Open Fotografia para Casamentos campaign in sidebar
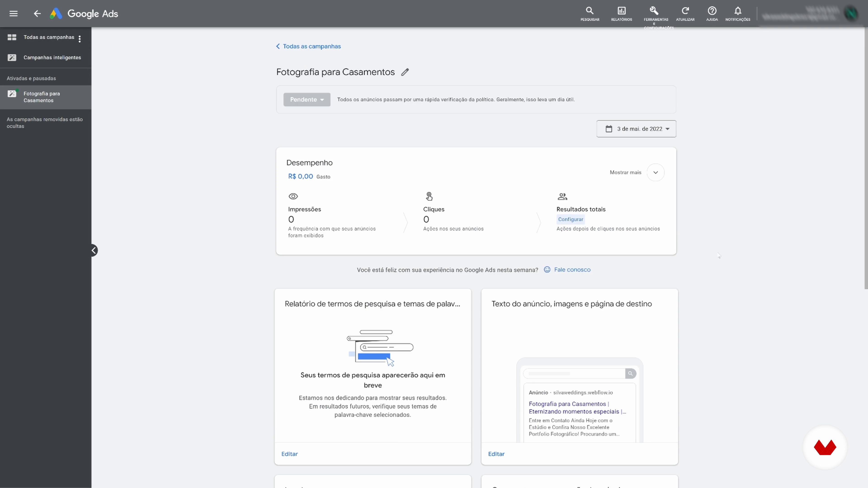 [45, 97]
